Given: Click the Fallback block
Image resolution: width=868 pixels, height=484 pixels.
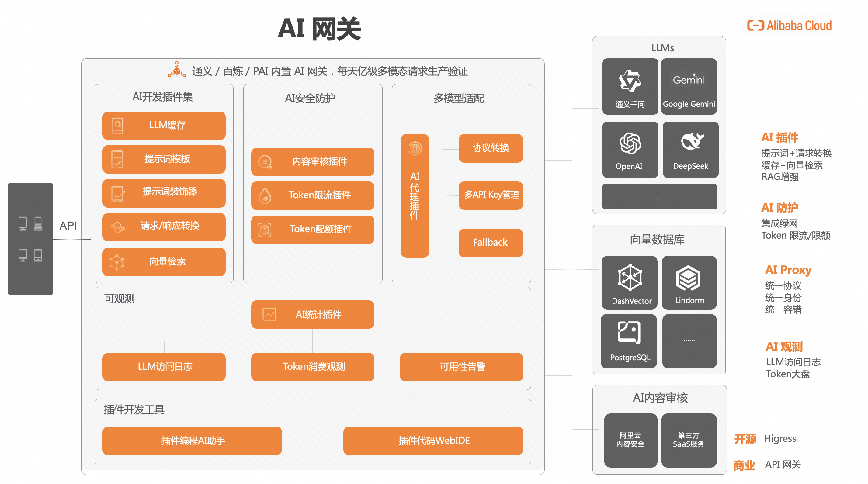Looking at the screenshot, I should coord(490,243).
